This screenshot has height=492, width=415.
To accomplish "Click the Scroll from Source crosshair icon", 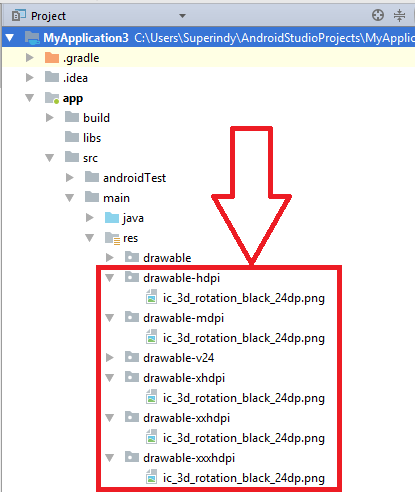I will pyautogui.click(x=378, y=15).
